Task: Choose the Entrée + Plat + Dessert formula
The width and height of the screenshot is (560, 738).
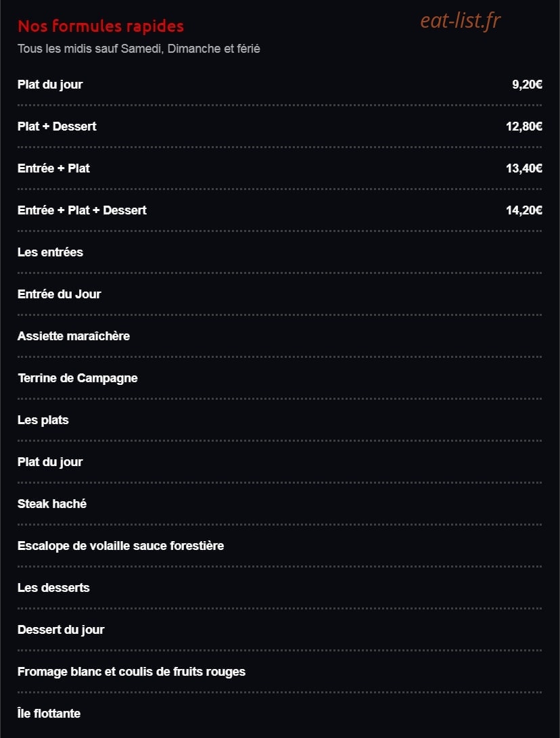Action: [x=280, y=210]
